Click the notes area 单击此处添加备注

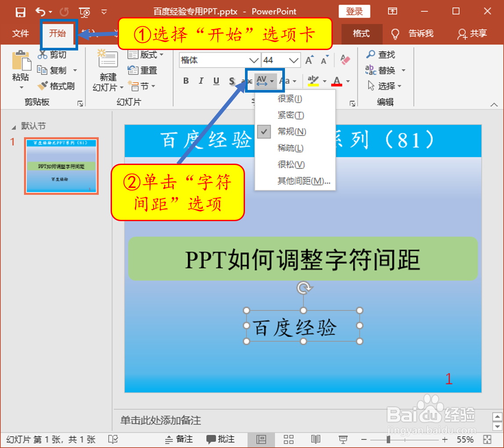(161, 420)
